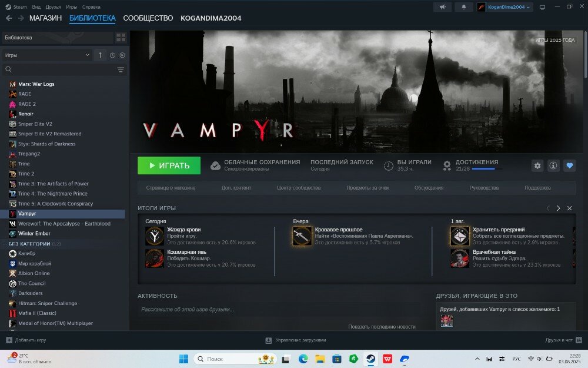The height and width of the screenshot is (368, 588).
Task: Toggle the recent activity clock filter
Action: pos(112,55)
